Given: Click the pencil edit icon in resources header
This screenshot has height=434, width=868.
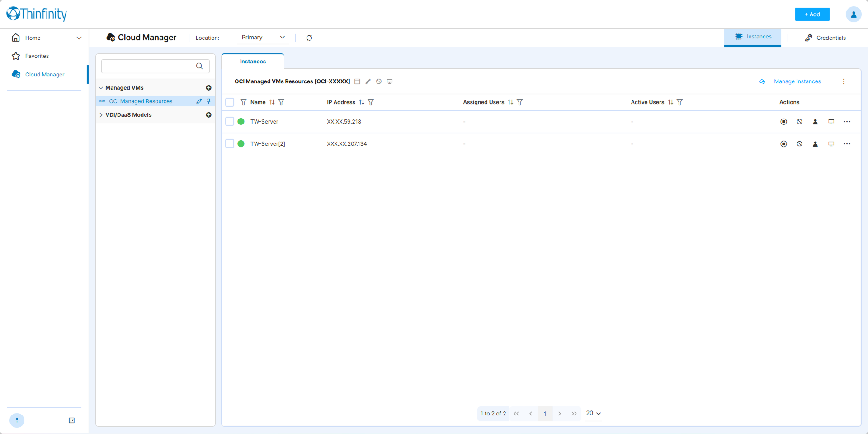Looking at the screenshot, I should [x=368, y=81].
